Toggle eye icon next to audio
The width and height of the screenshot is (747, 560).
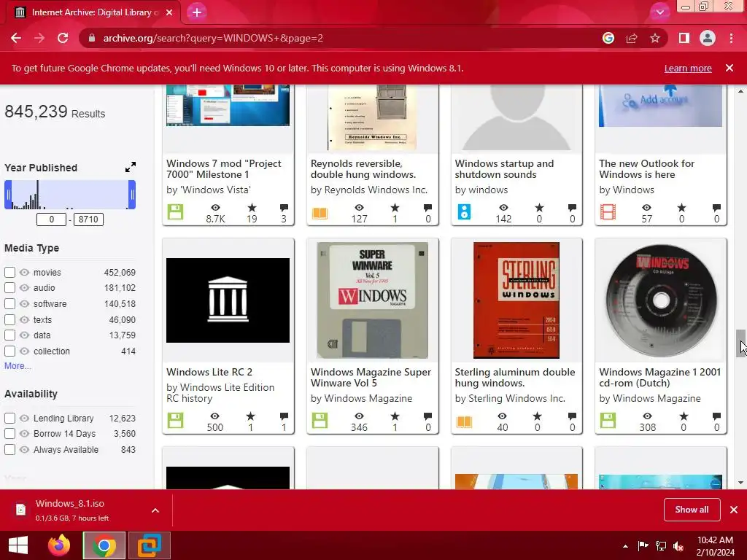click(24, 287)
